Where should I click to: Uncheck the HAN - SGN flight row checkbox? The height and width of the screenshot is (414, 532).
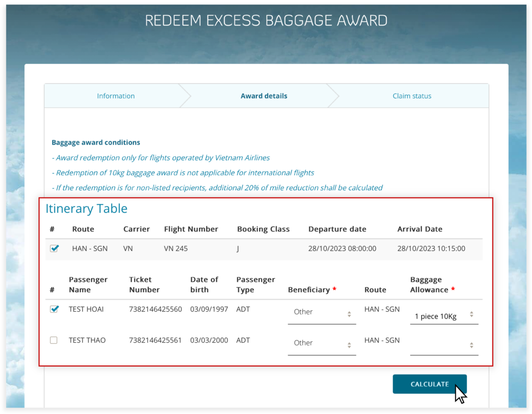(54, 249)
